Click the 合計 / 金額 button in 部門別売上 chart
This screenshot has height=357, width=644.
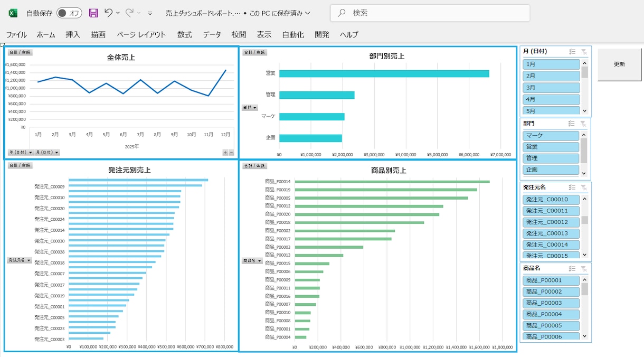pyautogui.click(x=255, y=52)
